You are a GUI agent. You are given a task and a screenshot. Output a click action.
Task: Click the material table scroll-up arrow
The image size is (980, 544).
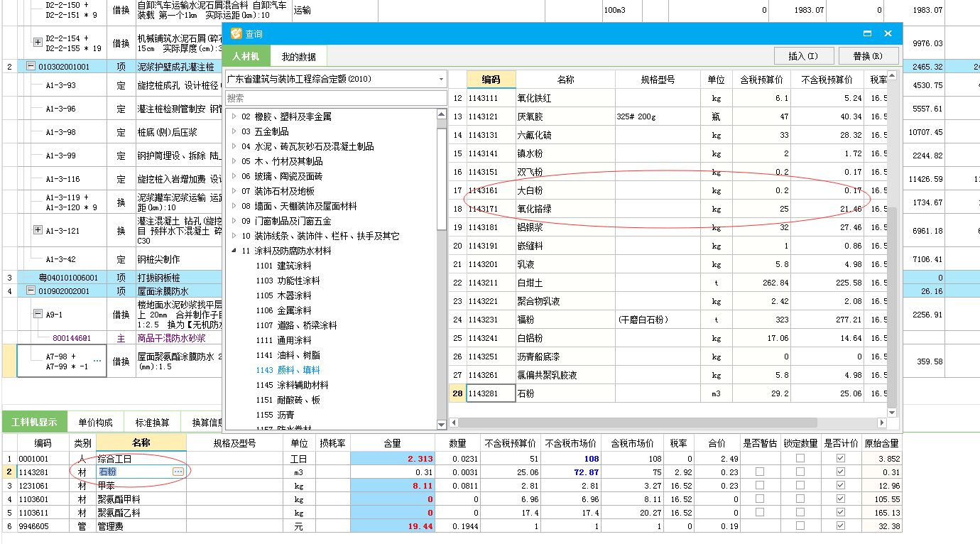893,77
